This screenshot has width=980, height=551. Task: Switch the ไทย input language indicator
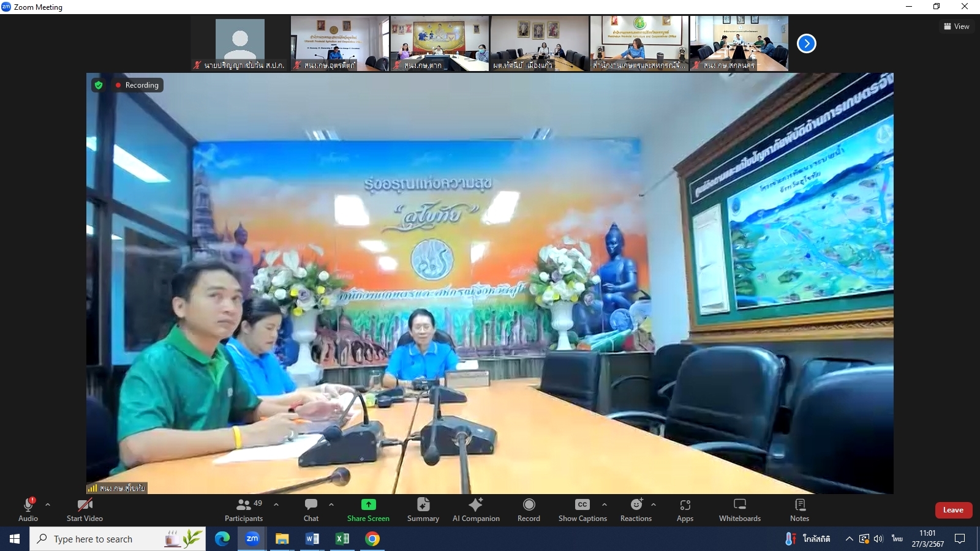[x=897, y=539]
